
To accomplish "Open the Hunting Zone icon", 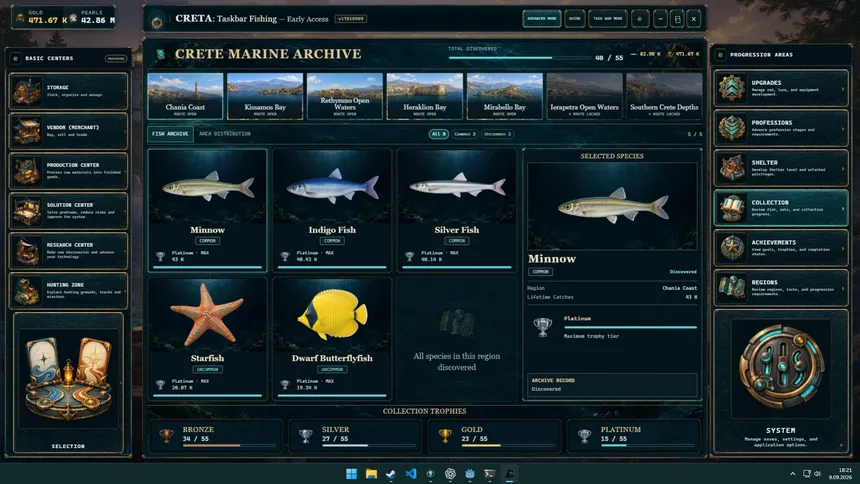I will (x=27, y=290).
